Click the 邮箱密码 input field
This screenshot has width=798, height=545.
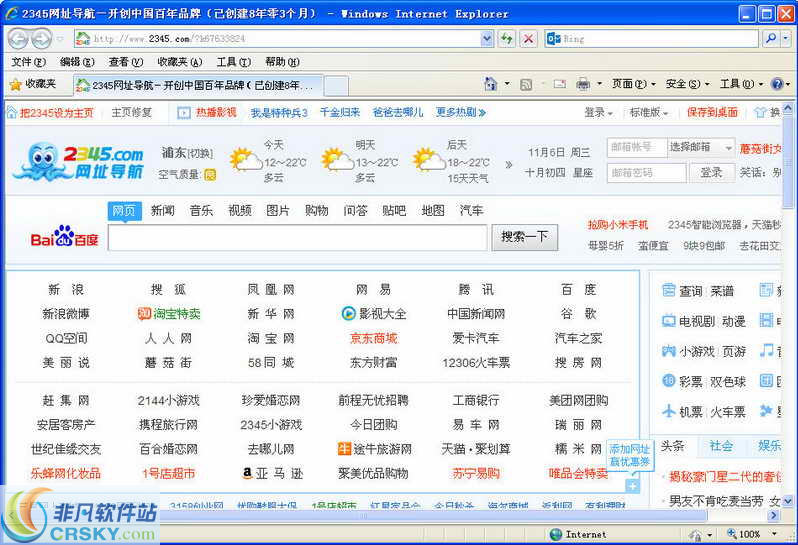click(x=646, y=173)
